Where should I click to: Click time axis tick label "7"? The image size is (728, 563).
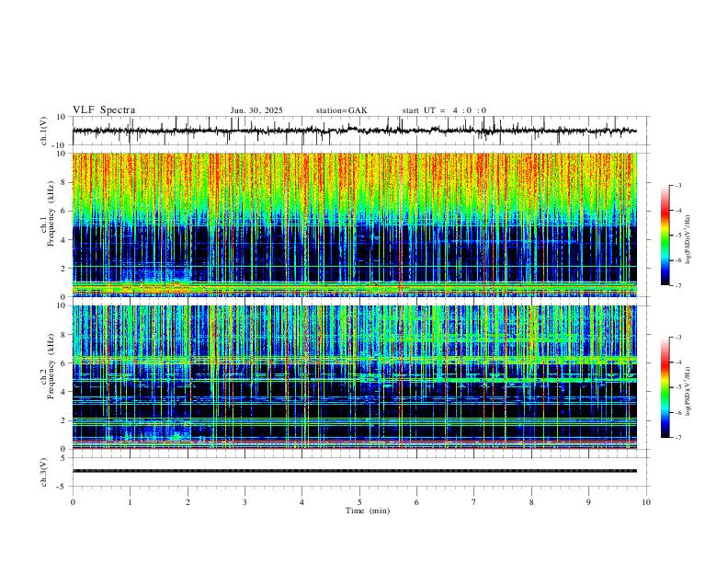point(474,502)
